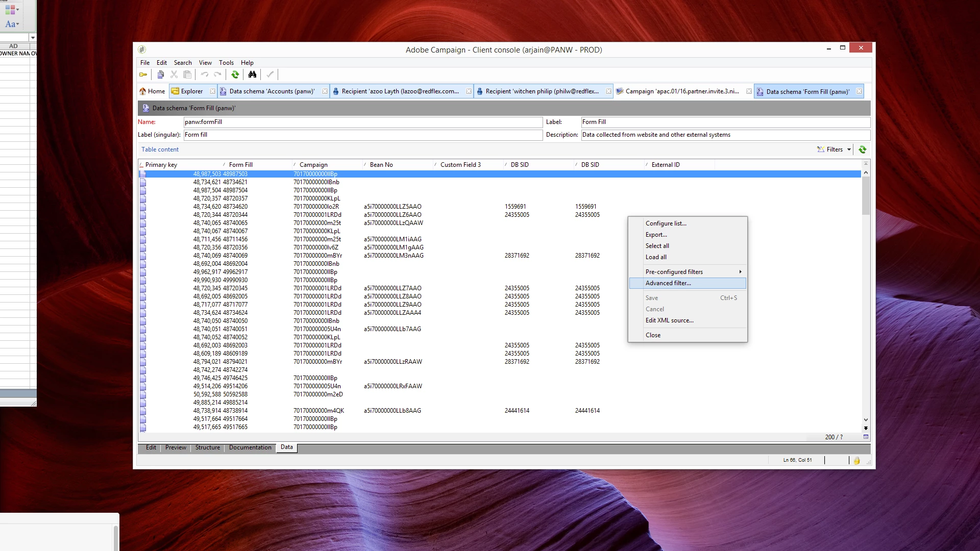Viewport: 980px width, 551px height.
Task: Click the undo arrow toolbar icon
Action: click(204, 75)
